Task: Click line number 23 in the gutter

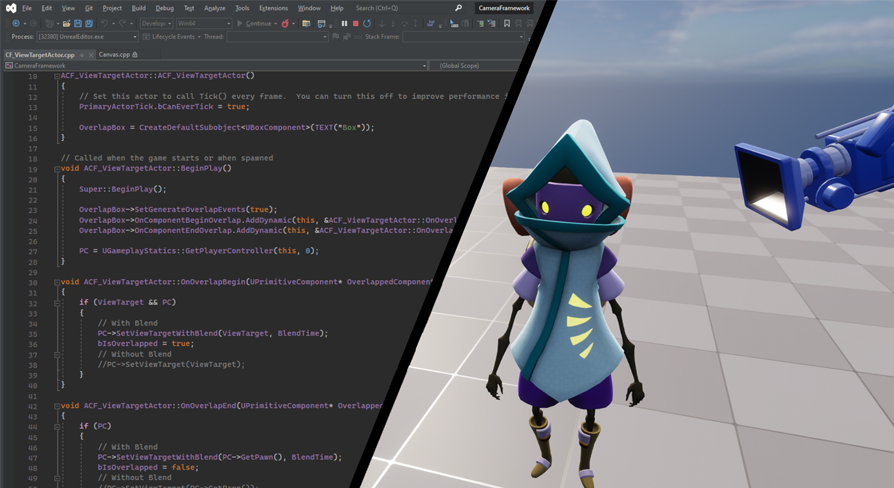Action: tap(32, 210)
